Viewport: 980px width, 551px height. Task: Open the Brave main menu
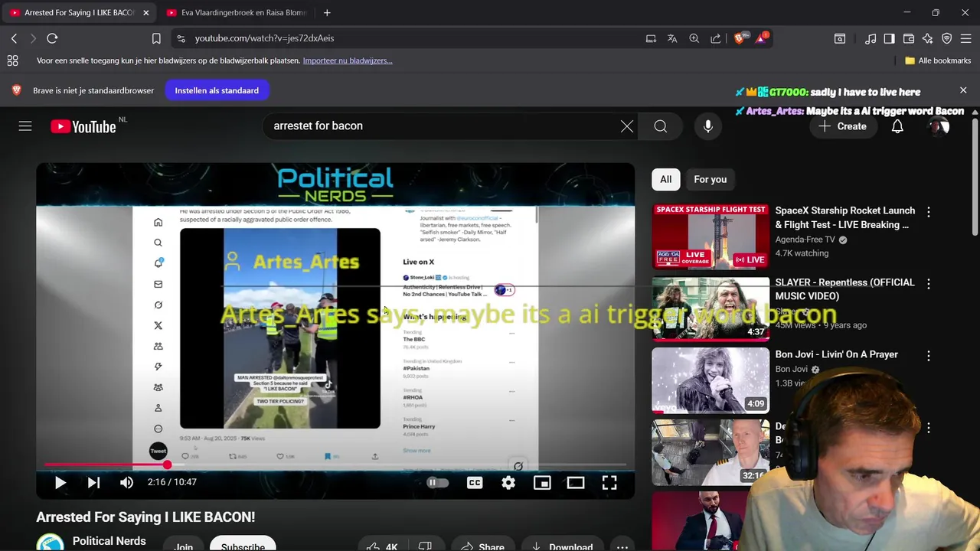966,38
